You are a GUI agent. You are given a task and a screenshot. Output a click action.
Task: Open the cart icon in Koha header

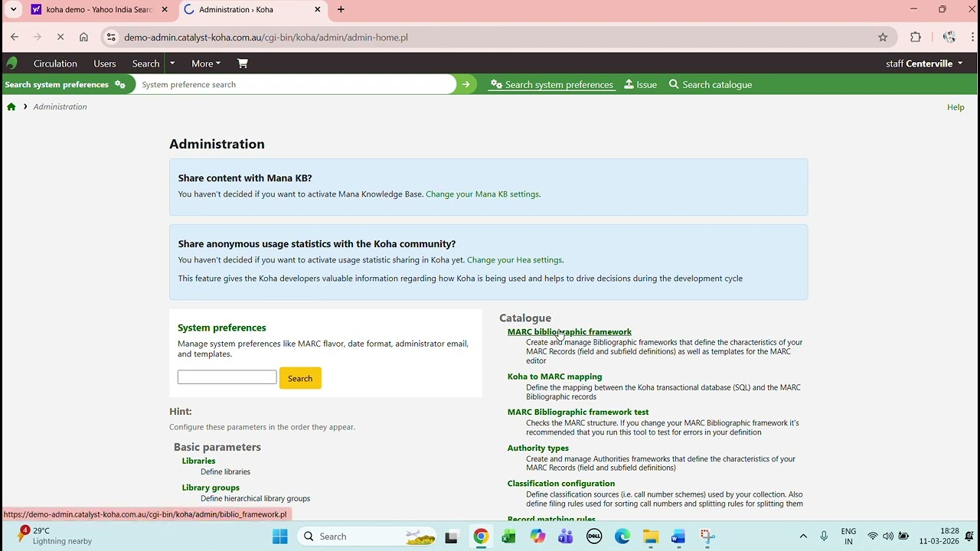pyautogui.click(x=243, y=64)
